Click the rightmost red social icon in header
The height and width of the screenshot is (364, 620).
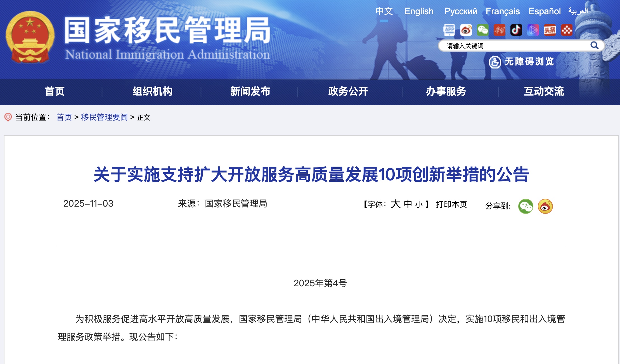pyautogui.click(x=567, y=30)
